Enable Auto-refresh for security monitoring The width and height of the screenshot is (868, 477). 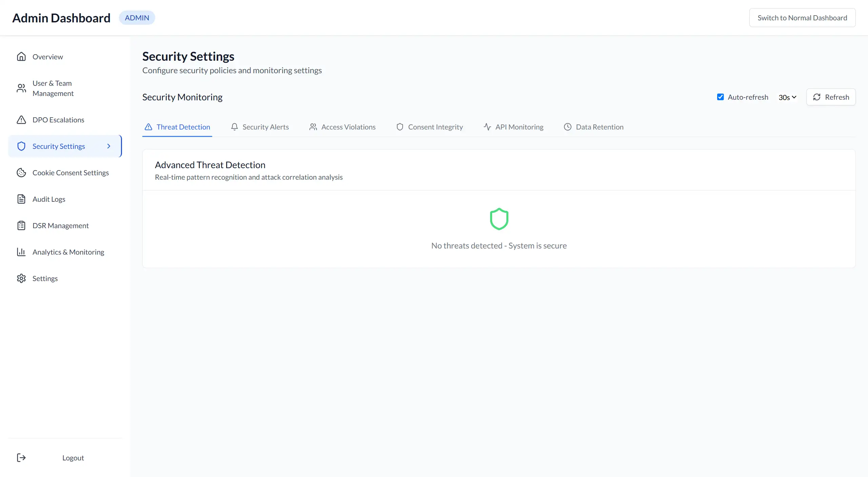pyautogui.click(x=720, y=97)
